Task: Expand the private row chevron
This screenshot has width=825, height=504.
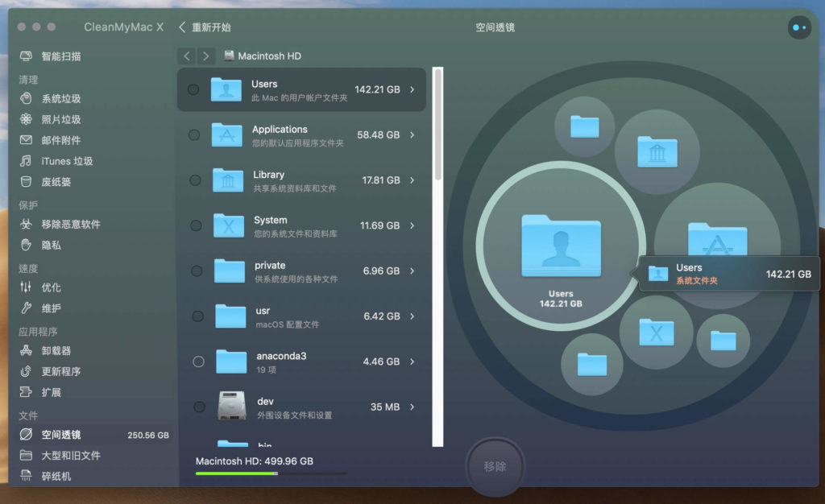Action: [x=412, y=271]
